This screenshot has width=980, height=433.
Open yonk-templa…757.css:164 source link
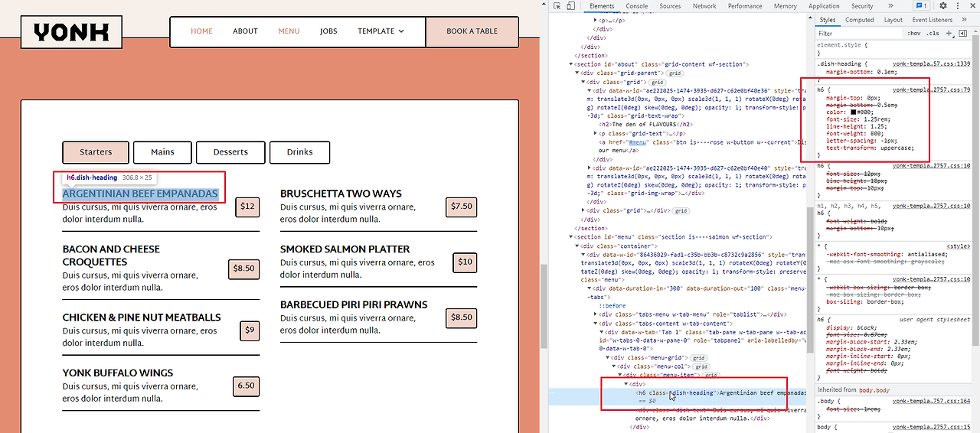tap(931, 400)
